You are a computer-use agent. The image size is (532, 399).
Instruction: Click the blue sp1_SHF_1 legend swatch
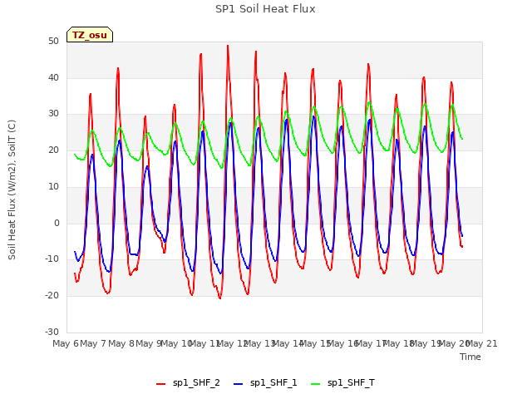point(239,384)
